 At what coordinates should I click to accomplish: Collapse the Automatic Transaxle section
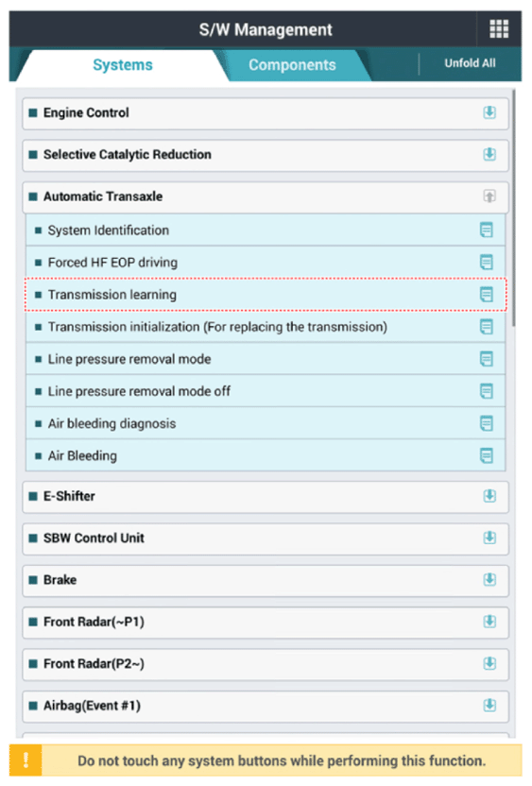[x=489, y=196]
